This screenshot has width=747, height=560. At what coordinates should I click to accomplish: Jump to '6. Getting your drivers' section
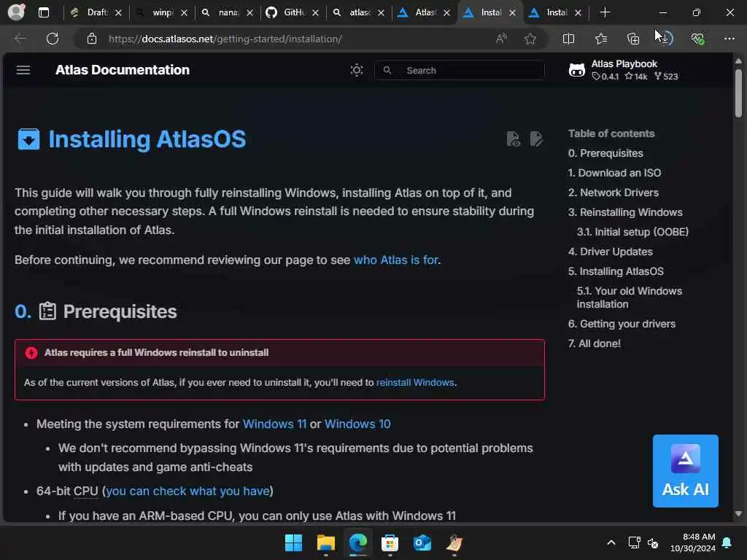click(x=622, y=324)
